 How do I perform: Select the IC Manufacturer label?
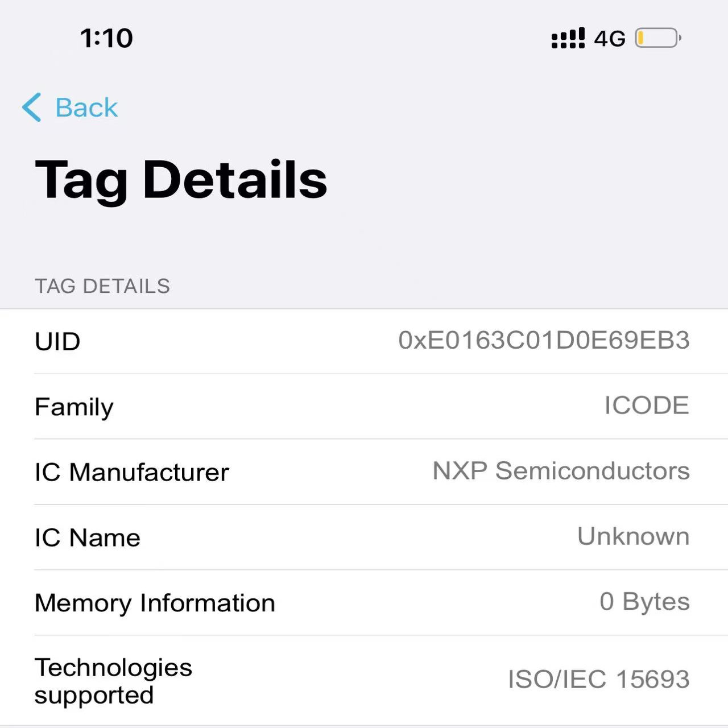pyautogui.click(x=131, y=473)
